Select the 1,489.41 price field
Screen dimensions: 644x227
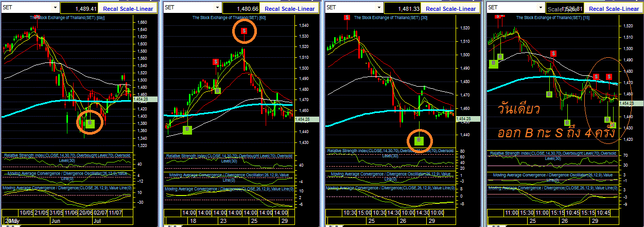79,8
